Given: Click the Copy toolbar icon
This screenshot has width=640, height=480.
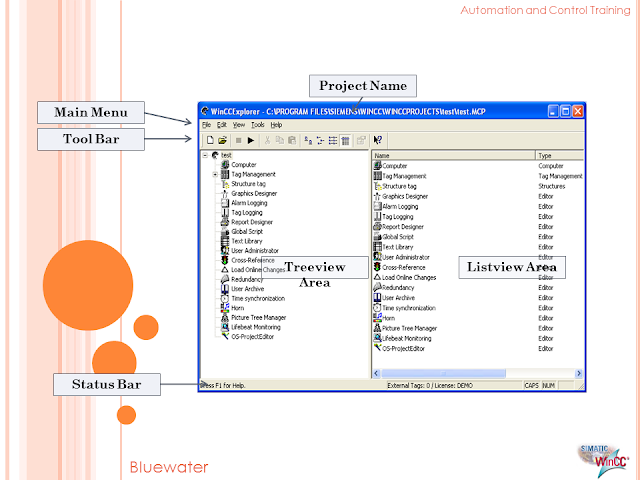Looking at the screenshot, I should [x=280, y=140].
